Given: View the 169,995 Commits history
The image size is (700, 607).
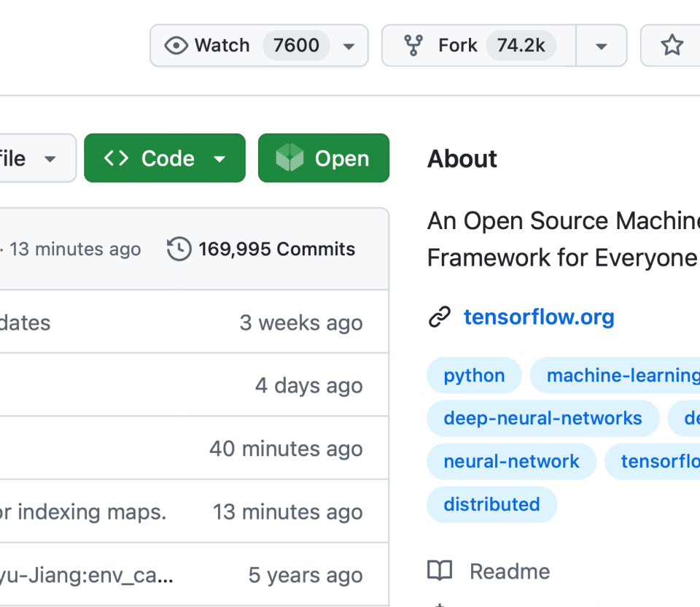Looking at the screenshot, I should pos(277,249).
